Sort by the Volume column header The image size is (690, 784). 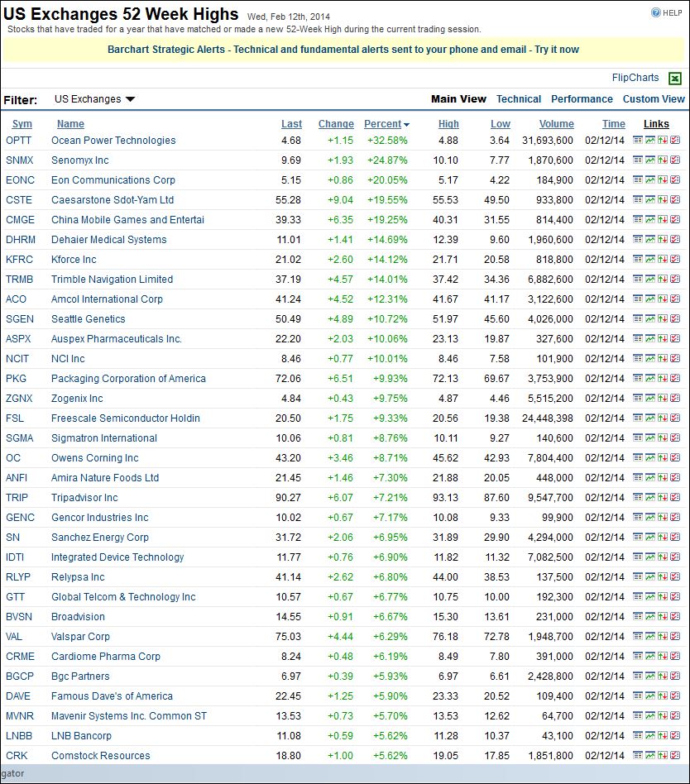pos(557,124)
